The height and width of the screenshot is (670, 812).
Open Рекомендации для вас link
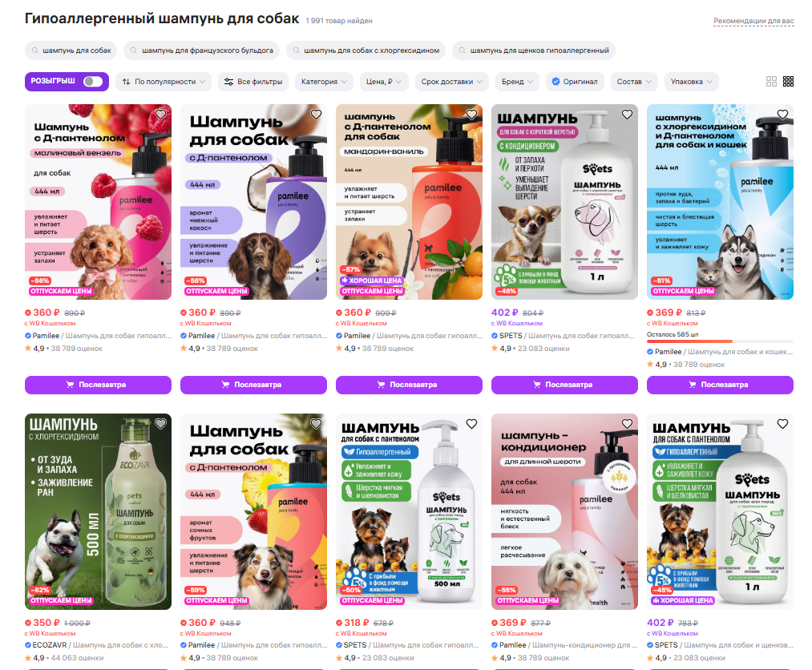(753, 21)
